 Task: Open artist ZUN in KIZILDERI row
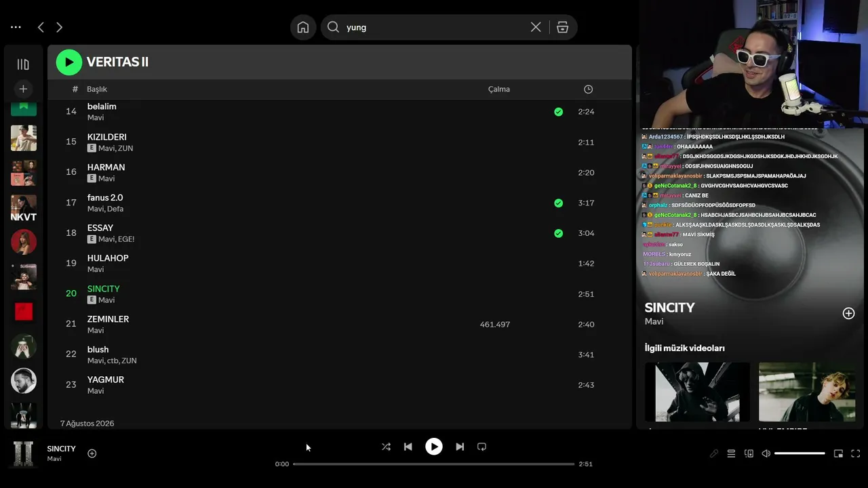(x=125, y=148)
